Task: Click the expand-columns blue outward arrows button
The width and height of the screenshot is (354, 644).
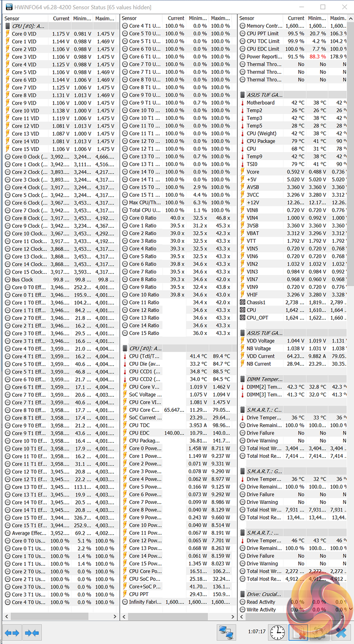Action: click(x=12, y=633)
